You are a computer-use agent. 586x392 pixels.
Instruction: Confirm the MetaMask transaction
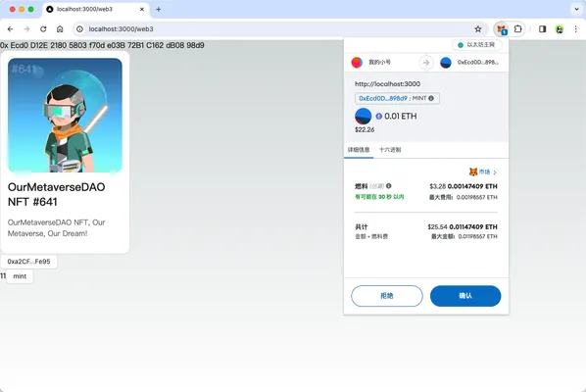(465, 296)
